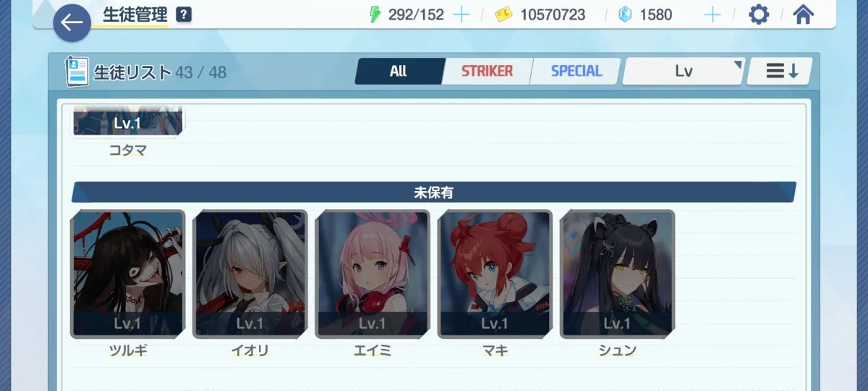Viewport: 868px width, 391px height.
Task: Click the student list card icon
Action: coord(77,72)
